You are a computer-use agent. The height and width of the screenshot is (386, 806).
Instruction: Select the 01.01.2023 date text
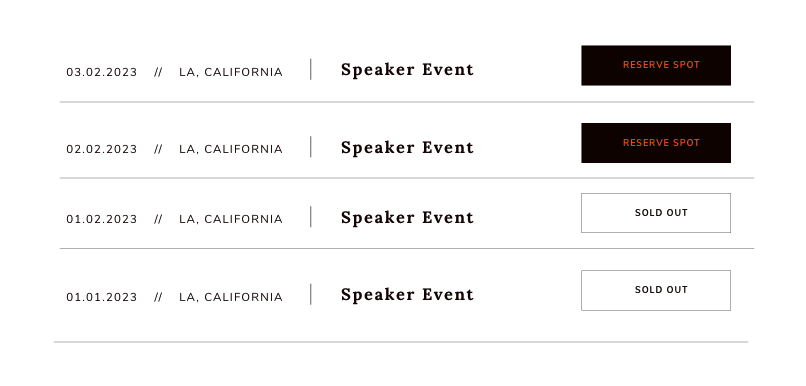pos(102,297)
